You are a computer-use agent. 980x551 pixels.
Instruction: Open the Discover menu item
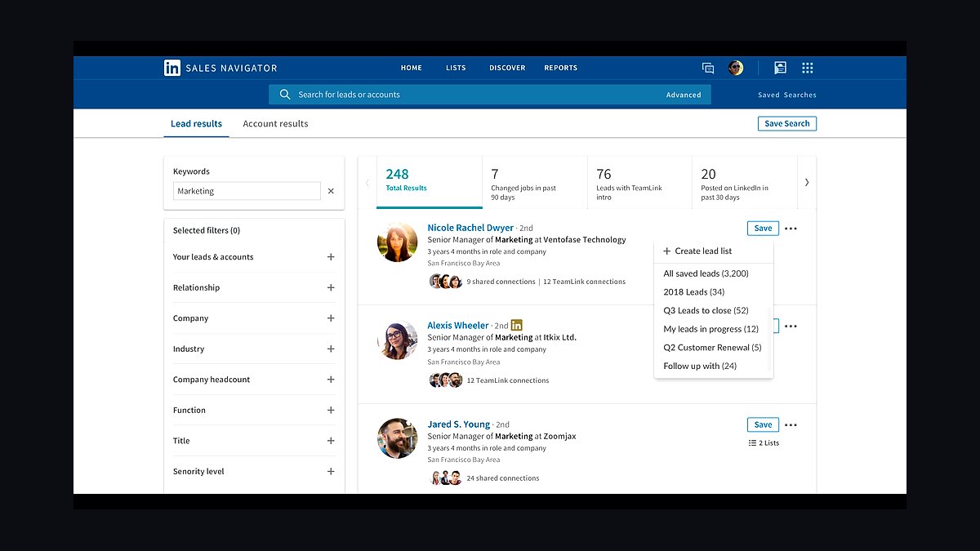click(x=507, y=68)
